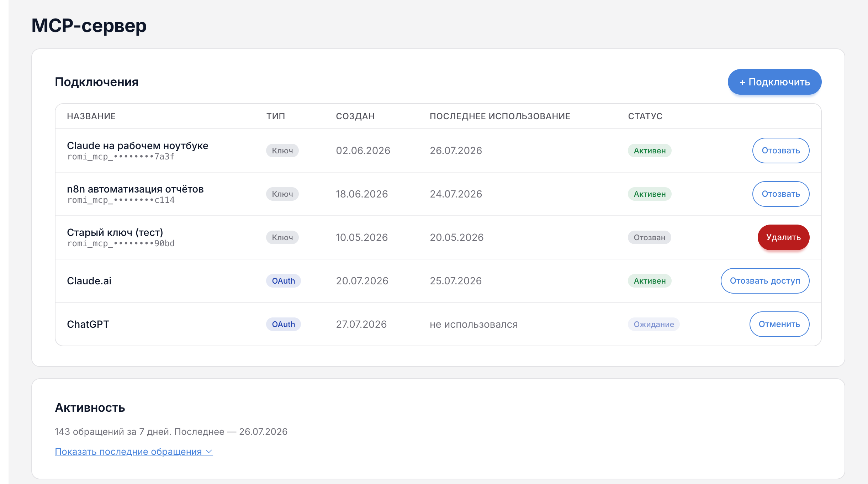Select the Claude на рабочем ноутбуке name
868x484 pixels.
138,146
